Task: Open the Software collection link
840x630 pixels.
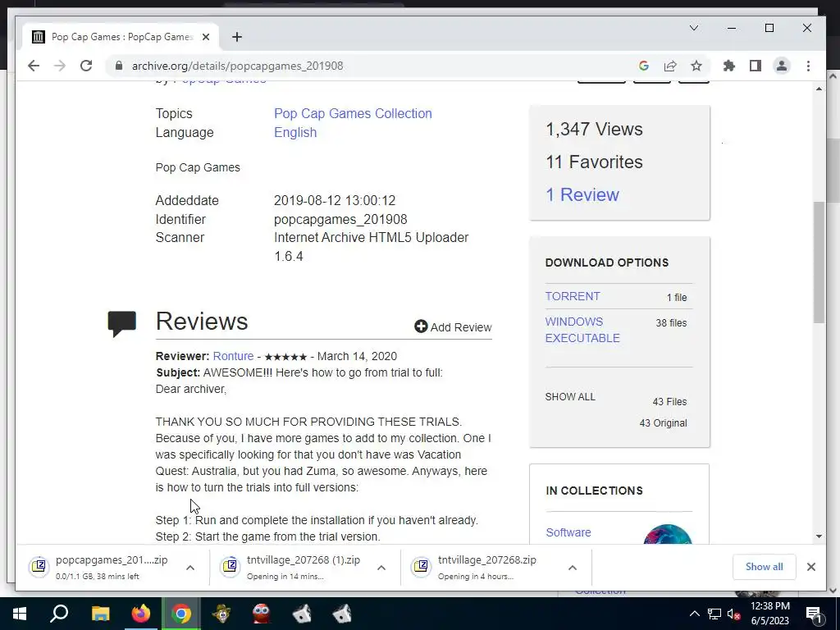Action: pyautogui.click(x=568, y=532)
